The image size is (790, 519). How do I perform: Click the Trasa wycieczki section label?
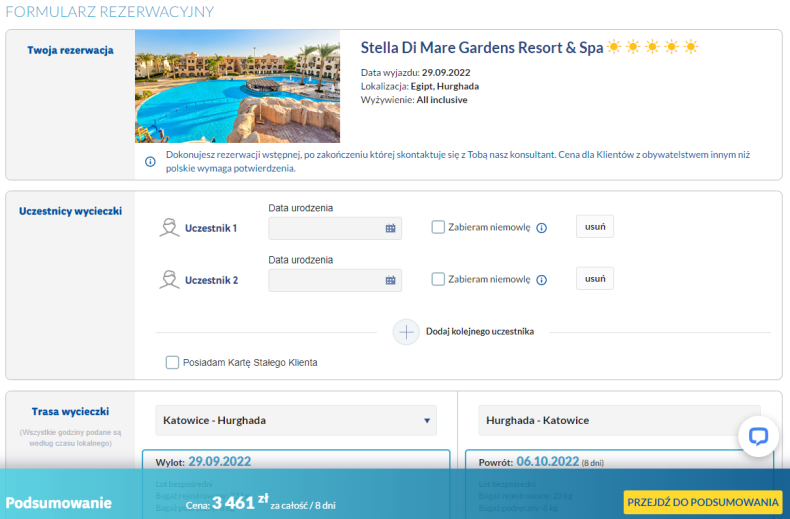click(71, 412)
